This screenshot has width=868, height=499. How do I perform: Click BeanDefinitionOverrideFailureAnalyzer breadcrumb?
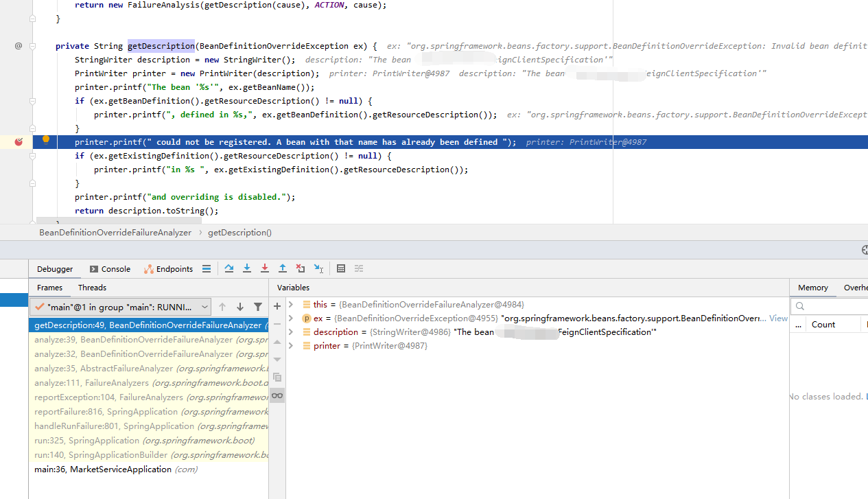coord(115,233)
